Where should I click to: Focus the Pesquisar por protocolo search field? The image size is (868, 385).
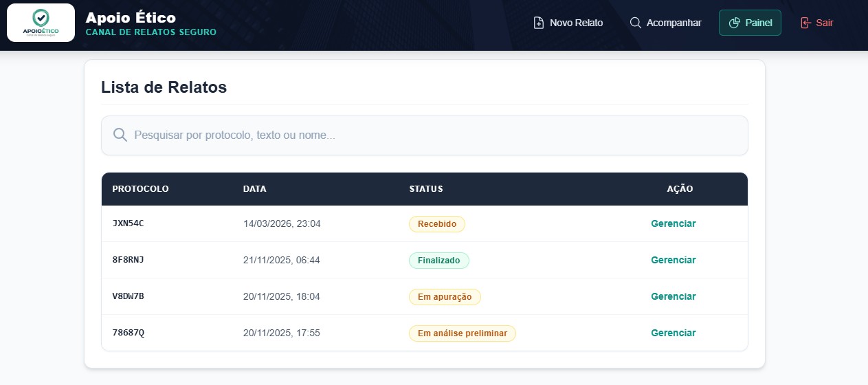click(424, 135)
